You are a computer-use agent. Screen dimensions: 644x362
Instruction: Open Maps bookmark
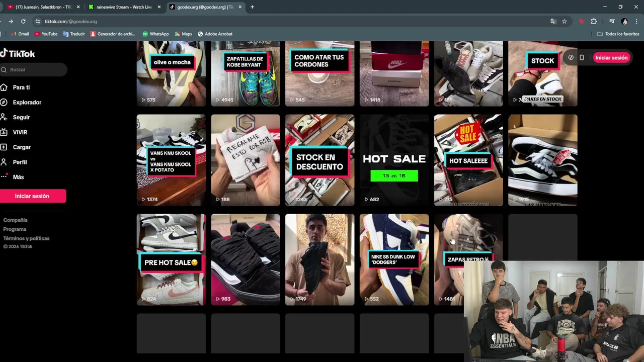tap(183, 34)
